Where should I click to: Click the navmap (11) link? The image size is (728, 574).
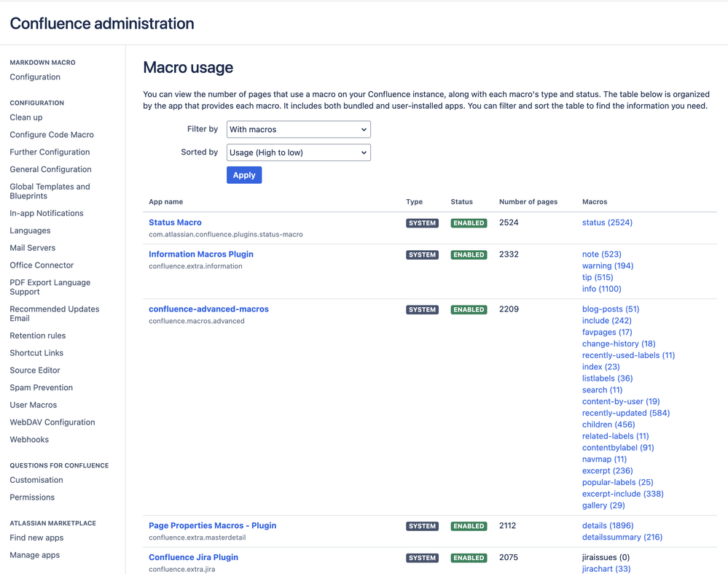click(605, 459)
